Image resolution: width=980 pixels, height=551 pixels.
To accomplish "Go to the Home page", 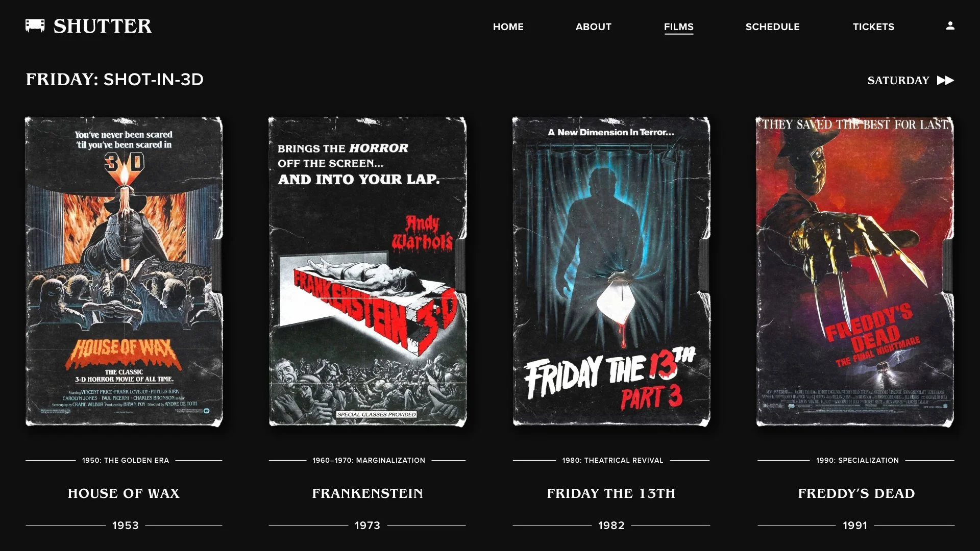I will [x=508, y=27].
